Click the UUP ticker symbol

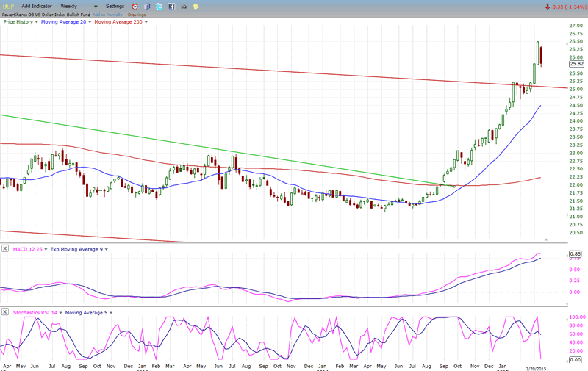tap(7, 6)
